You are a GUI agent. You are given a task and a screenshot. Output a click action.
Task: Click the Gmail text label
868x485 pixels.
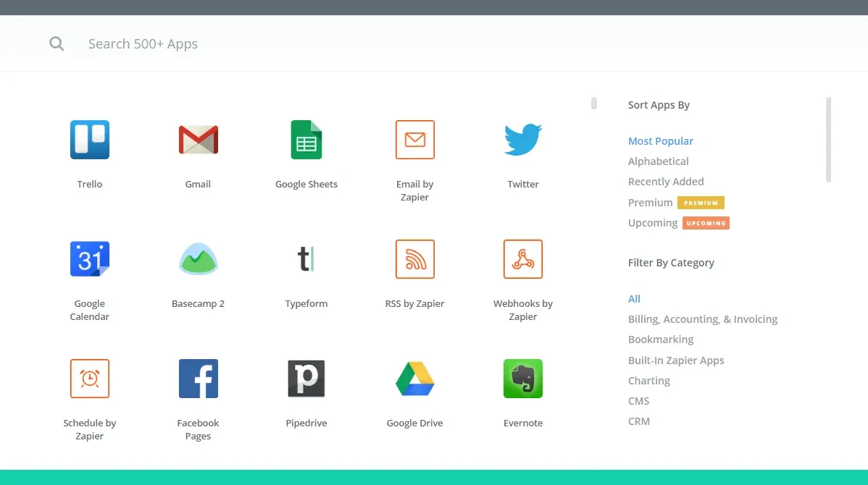pyautogui.click(x=199, y=184)
